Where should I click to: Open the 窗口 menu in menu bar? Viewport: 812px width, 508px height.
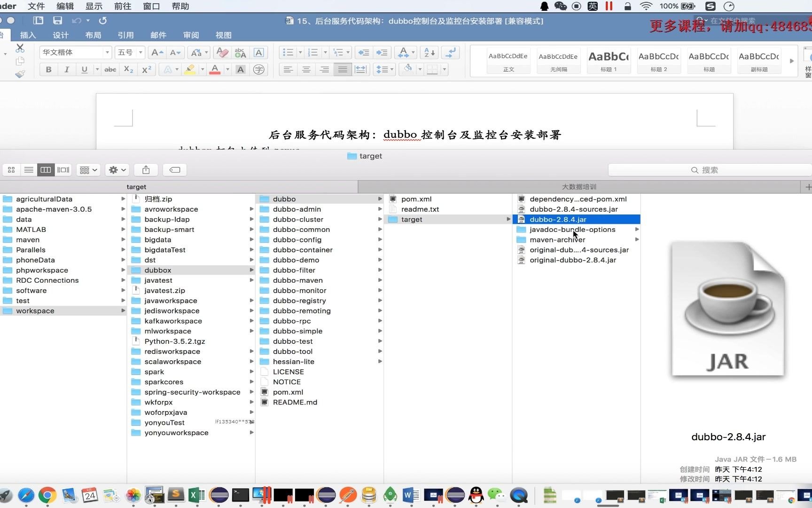point(151,6)
